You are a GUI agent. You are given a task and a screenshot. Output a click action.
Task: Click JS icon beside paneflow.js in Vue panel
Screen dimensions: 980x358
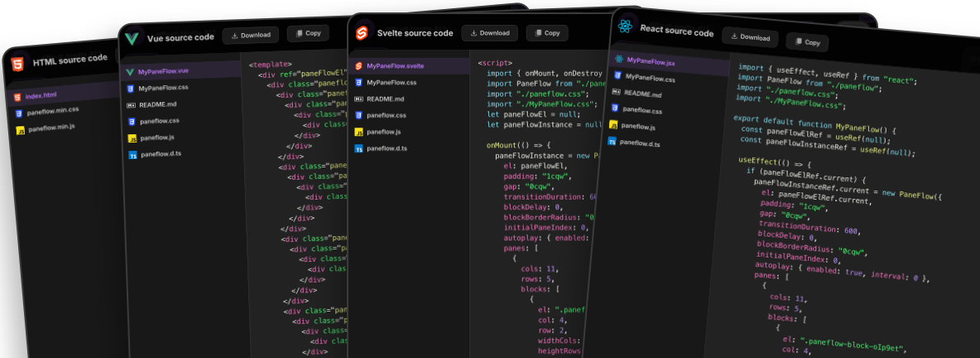(x=132, y=138)
